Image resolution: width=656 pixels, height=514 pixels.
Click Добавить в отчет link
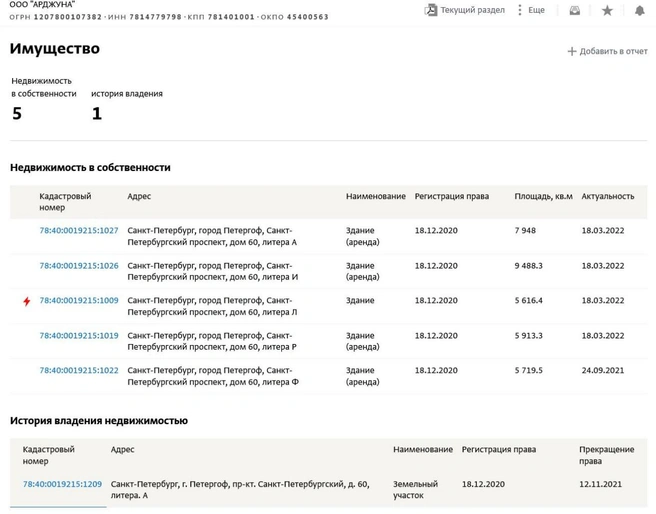tap(613, 51)
